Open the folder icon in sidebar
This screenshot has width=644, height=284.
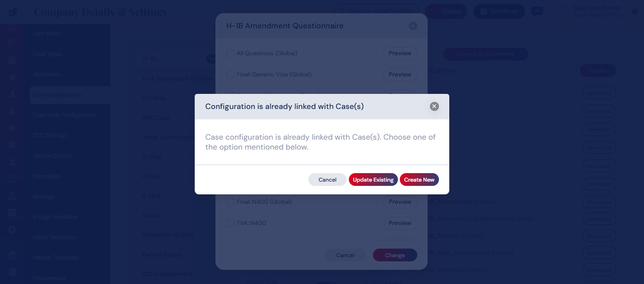[12, 127]
